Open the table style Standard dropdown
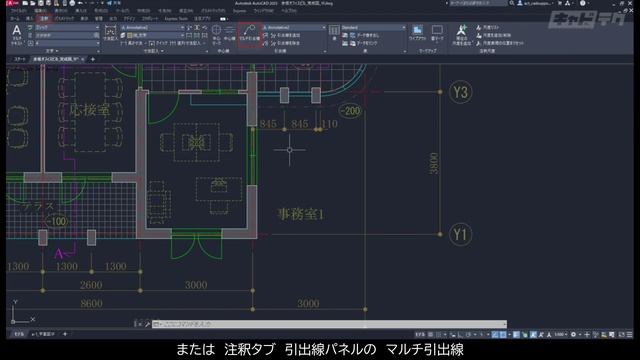The width and height of the screenshot is (640, 360). pos(373,27)
